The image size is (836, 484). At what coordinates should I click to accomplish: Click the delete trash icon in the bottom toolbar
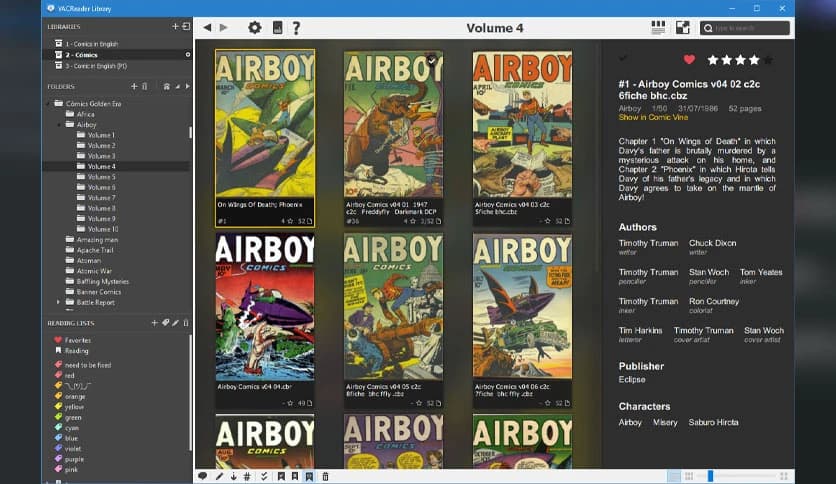(325, 476)
